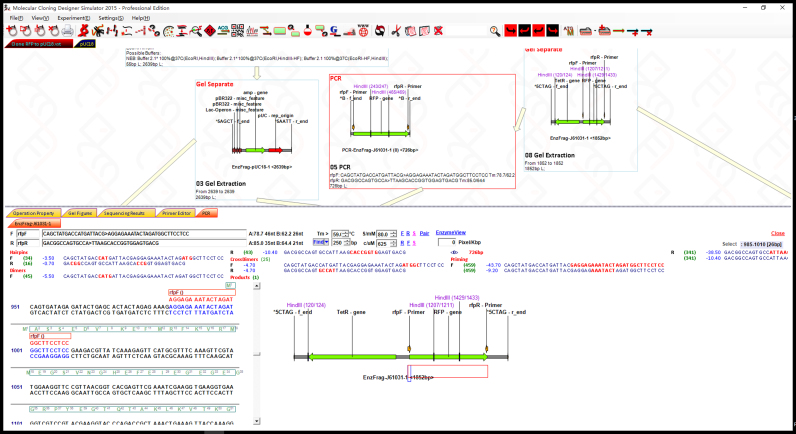Click the red Close link
This screenshot has height=434, width=796.
click(x=777, y=232)
